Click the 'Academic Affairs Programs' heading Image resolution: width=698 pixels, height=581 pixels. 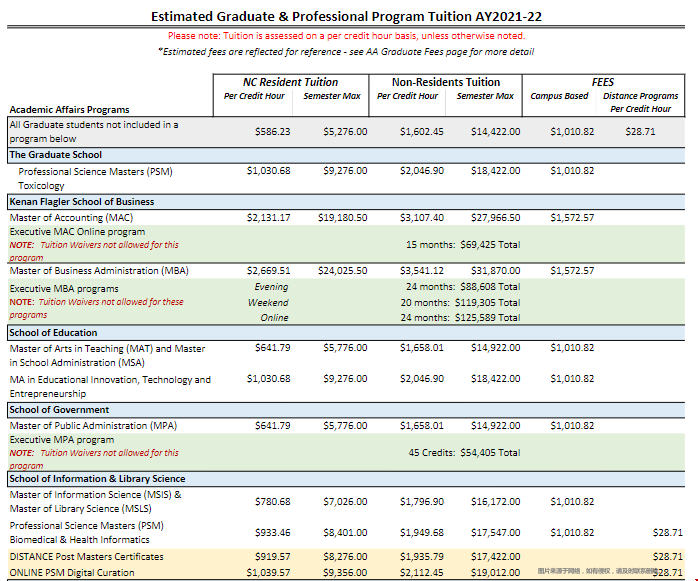point(69,110)
